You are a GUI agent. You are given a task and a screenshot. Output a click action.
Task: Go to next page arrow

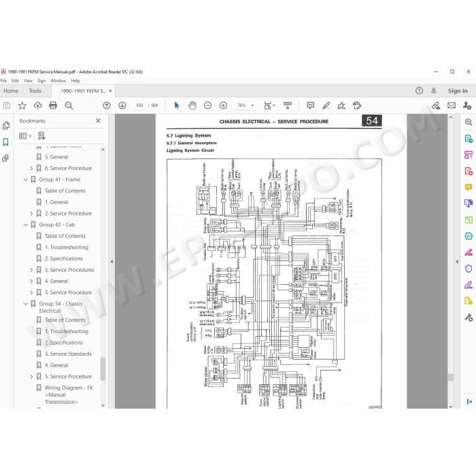pos(122,105)
